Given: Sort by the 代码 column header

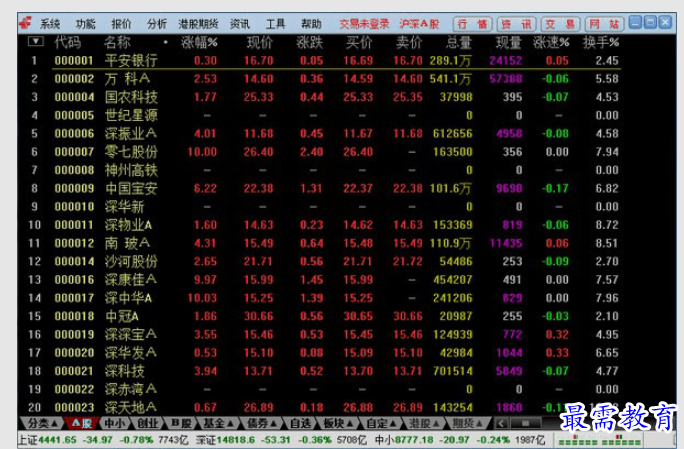Looking at the screenshot, I should pos(68,42).
